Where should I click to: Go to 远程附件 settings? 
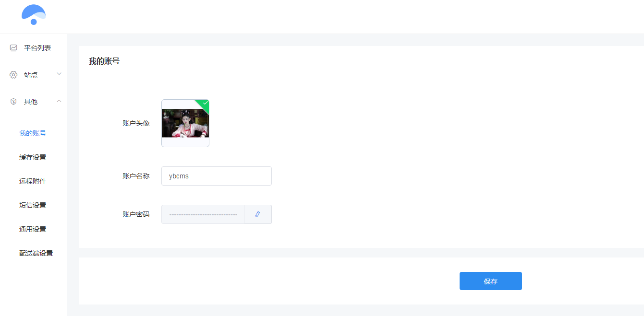coord(33,181)
